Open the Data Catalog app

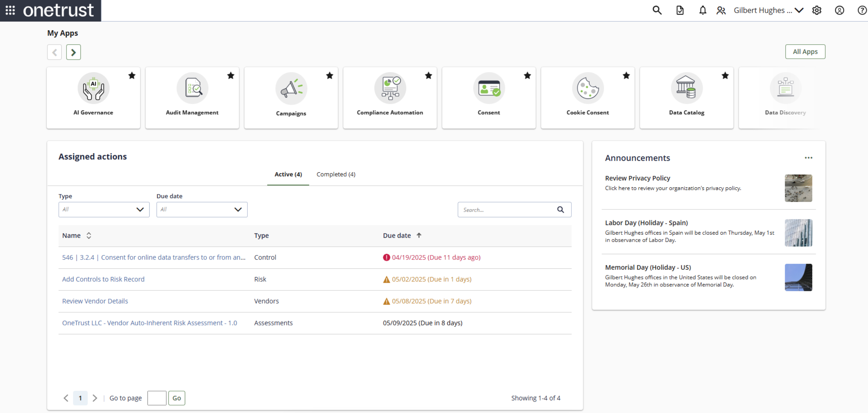[x=686, y=98]
